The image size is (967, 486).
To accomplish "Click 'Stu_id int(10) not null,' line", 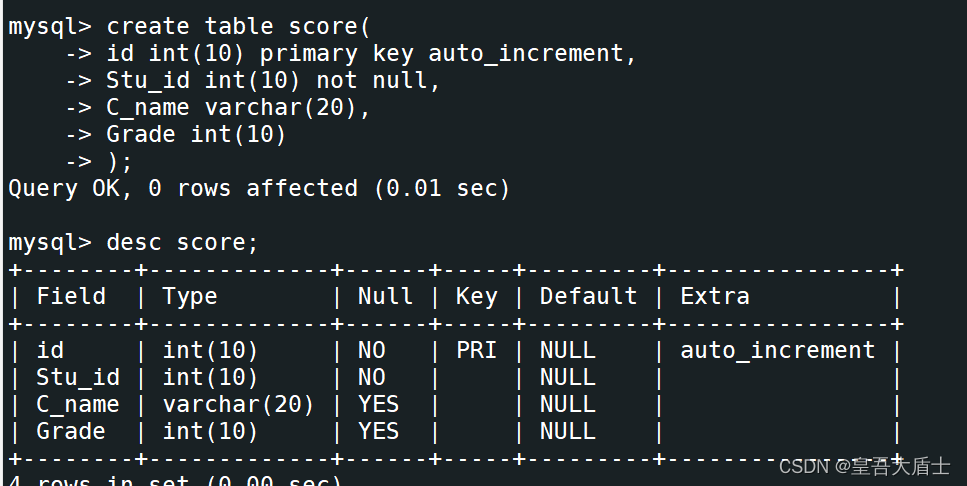I will point(273,81).
